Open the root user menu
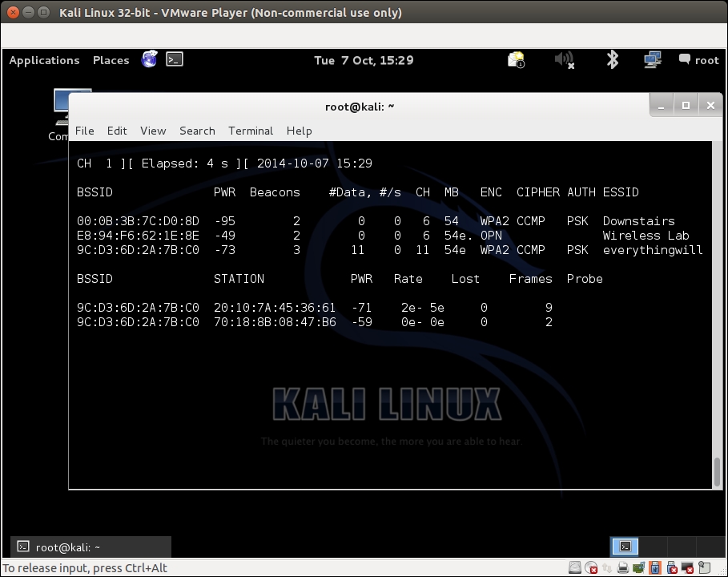Image resolution: width=728 pixels, height=577 pixels. [698, 60]
